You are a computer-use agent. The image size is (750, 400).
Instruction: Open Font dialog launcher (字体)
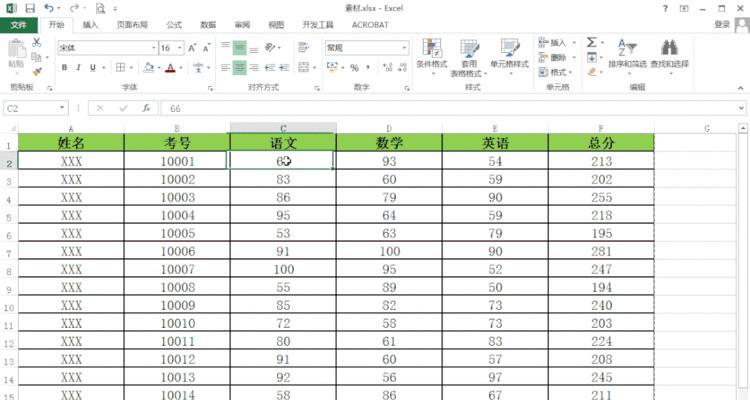click(210, 88)
